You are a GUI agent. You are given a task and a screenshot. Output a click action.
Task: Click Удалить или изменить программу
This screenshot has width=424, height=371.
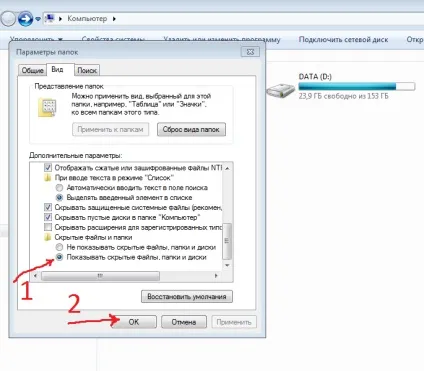coord(222,40)
